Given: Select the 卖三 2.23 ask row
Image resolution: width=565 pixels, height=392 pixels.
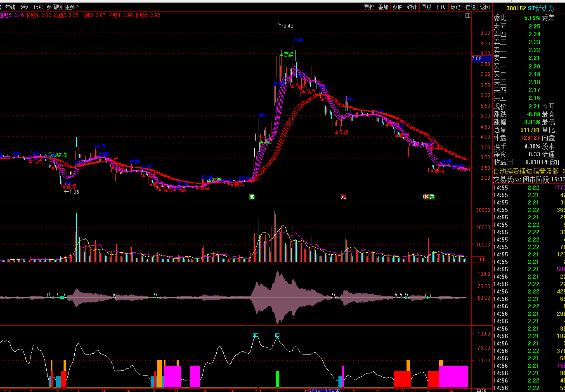Looking at the screenshot, I should coord(529,42).
